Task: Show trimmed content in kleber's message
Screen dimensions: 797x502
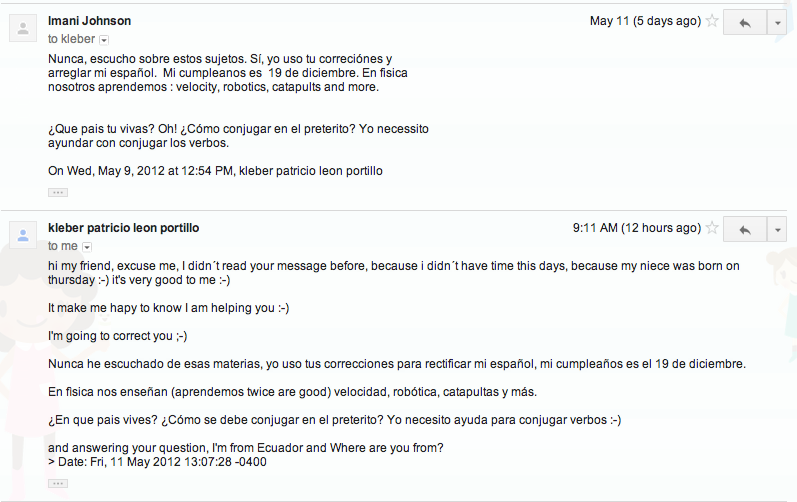Action: 58,483
